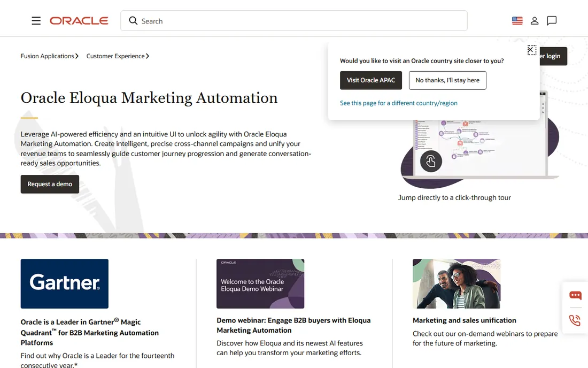Open the US flag country selector
This screenshot has width=588, height=368.
[x=517, y=21]
